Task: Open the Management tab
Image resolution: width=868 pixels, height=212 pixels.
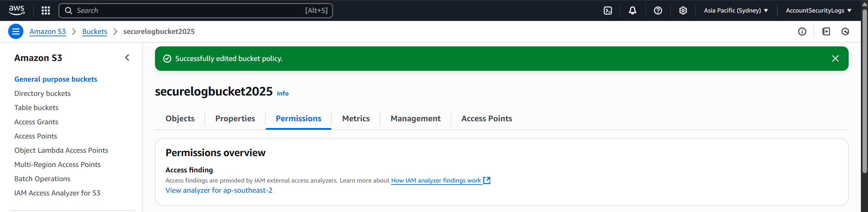Action: pyautogui.click(x=416, y=119)
